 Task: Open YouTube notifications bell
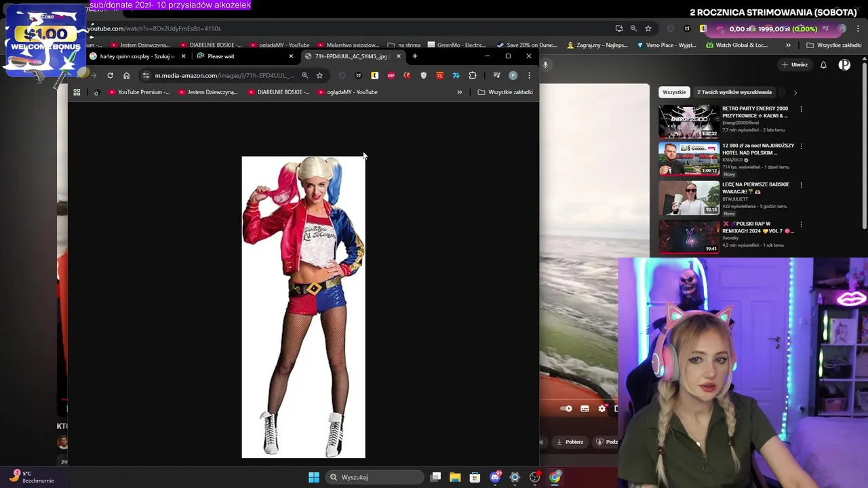[823, 65]
